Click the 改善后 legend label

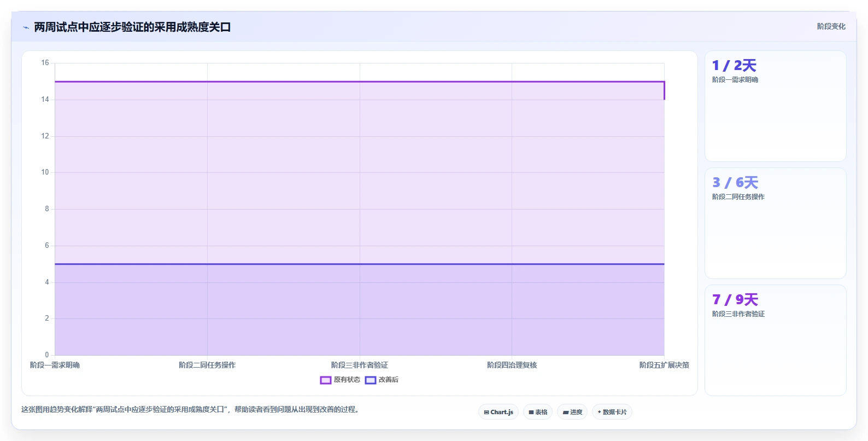[x=389, y=380]
